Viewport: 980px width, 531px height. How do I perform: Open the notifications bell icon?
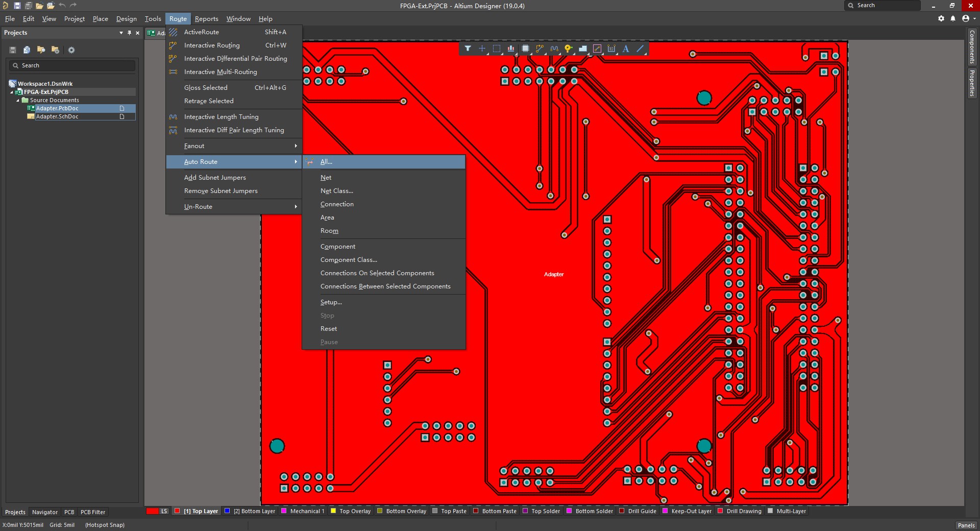pyautogui.click(x=953, y=18)
